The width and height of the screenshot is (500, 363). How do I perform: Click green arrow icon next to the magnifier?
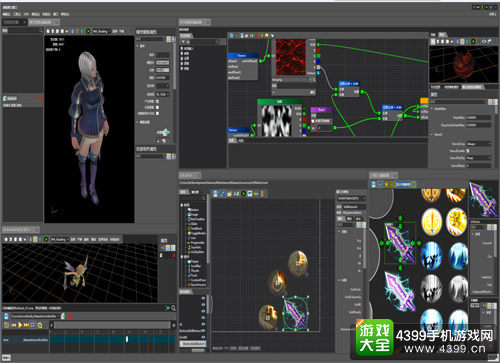tap(168, 308)
